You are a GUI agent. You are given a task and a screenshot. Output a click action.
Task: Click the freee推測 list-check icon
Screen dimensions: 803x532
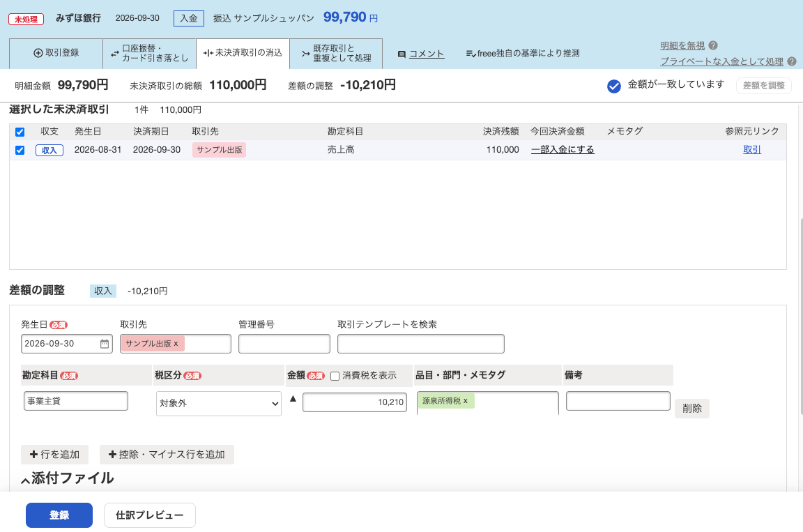(x=471, y=54)
